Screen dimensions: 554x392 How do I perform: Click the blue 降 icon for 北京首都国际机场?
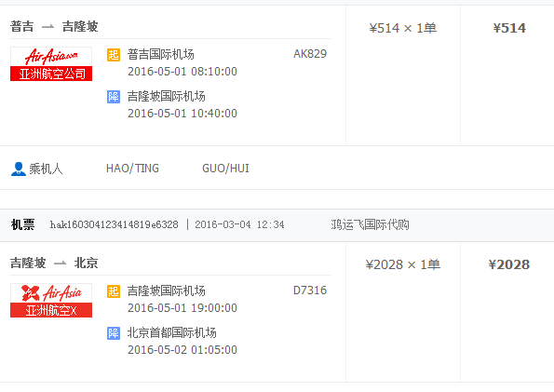(x=114, y=333)
